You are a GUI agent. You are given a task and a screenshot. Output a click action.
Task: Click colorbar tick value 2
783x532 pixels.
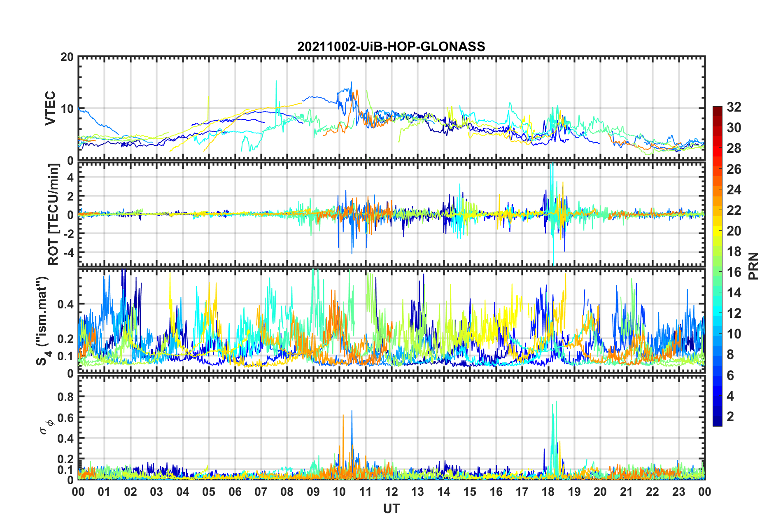(x=730, y=416)
